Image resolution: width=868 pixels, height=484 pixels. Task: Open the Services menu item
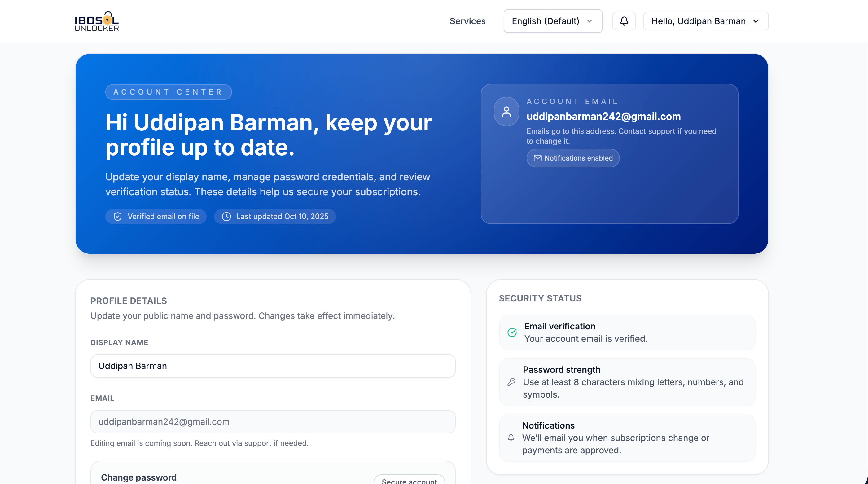467,21
